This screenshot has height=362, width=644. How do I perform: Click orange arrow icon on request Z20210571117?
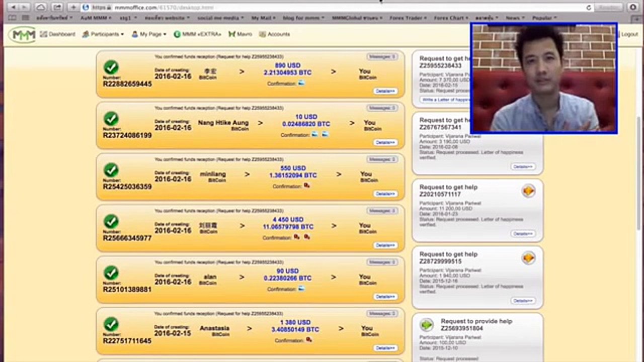tap(528, 191)
